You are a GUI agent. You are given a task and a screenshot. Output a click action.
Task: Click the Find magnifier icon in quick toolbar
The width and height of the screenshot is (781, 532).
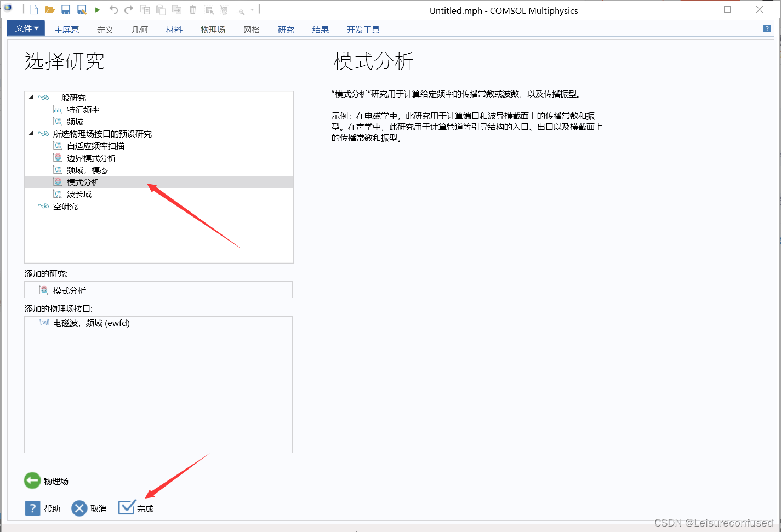(x=240, y=9)
